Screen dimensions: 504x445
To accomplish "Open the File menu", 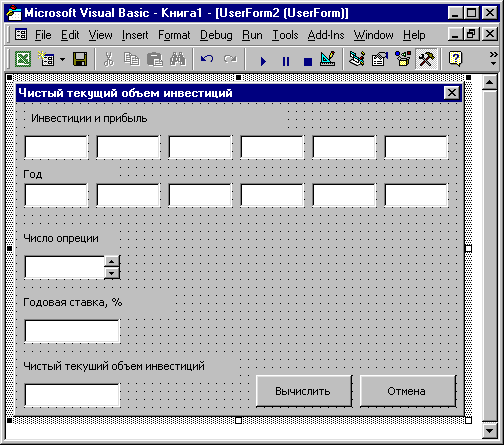I will coord(43,35).
